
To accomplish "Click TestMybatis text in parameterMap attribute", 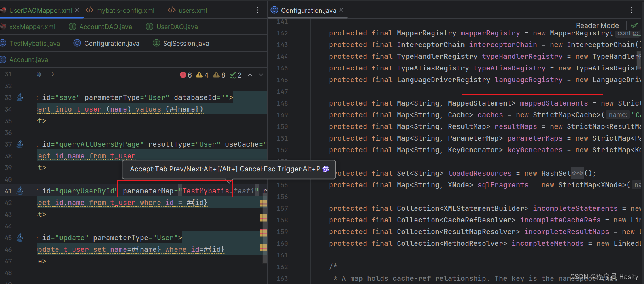I will tap(205, 191).
